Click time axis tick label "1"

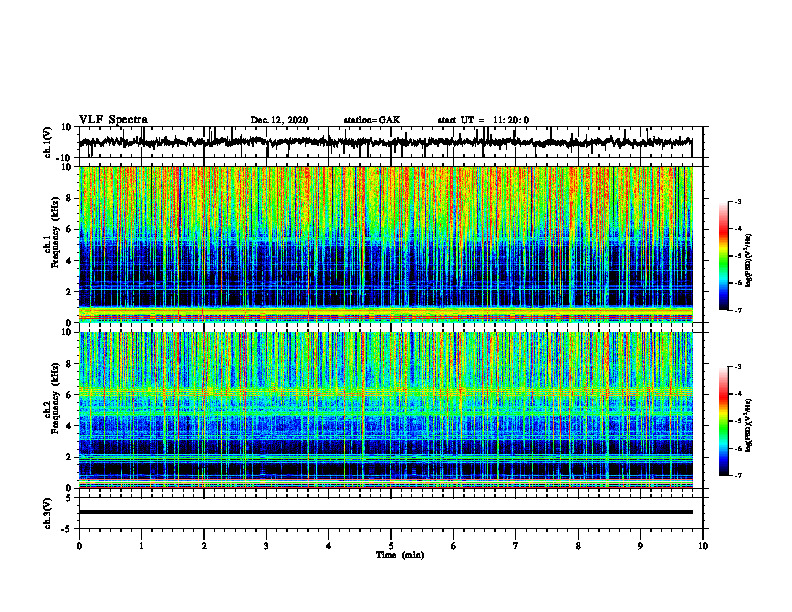(141, 546)
